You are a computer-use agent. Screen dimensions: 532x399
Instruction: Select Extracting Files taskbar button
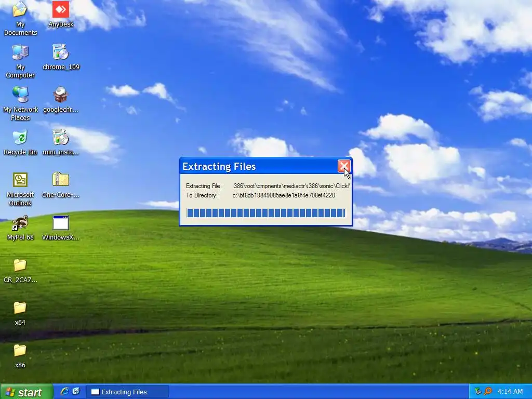pos(127,392)
